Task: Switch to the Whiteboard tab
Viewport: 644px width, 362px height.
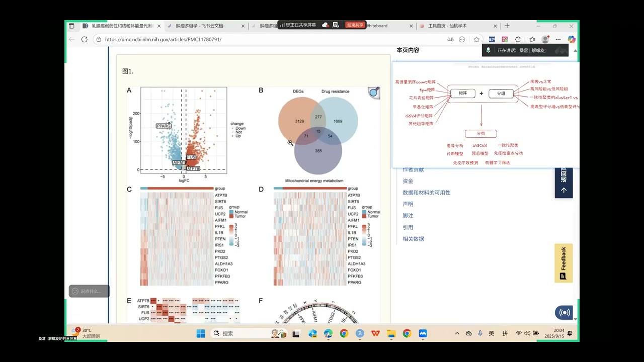Action: pos(377,26)
